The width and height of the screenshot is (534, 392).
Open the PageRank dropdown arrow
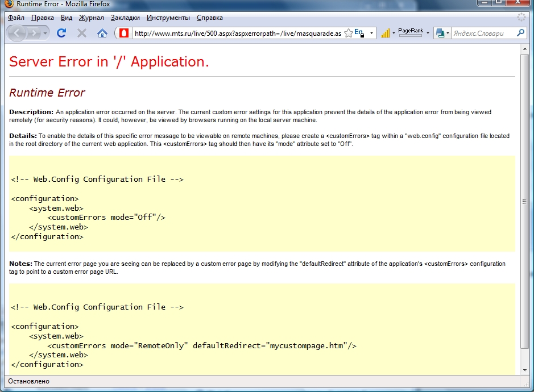click(x=428, y=34)
